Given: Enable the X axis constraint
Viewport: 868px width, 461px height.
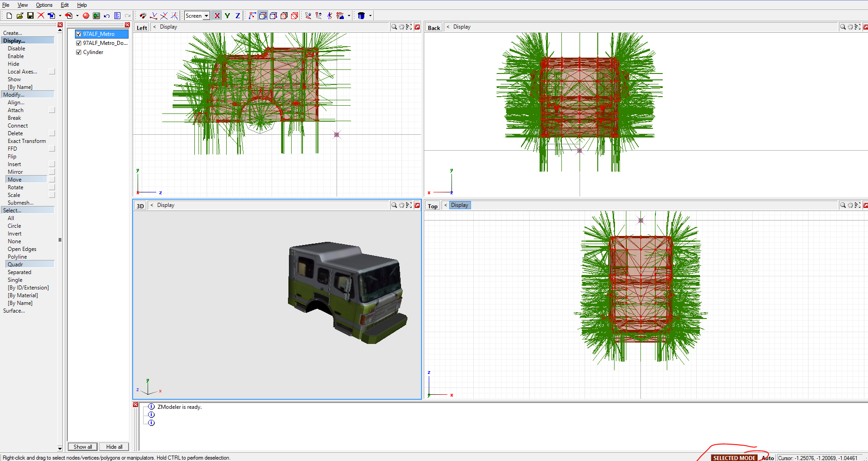Looking at the screenshot, I should coord(217,15).
